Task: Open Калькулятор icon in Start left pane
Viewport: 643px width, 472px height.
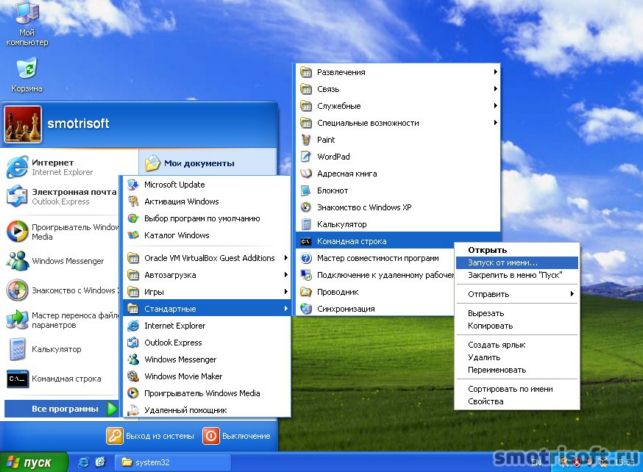Action: point(17,349)
